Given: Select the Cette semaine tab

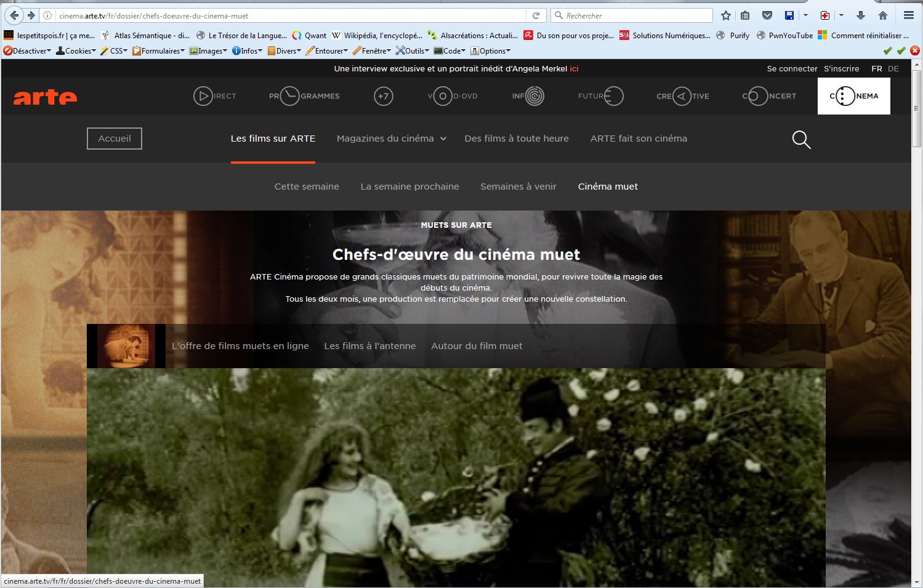Looking at the screenshot, I should point(307,187).
